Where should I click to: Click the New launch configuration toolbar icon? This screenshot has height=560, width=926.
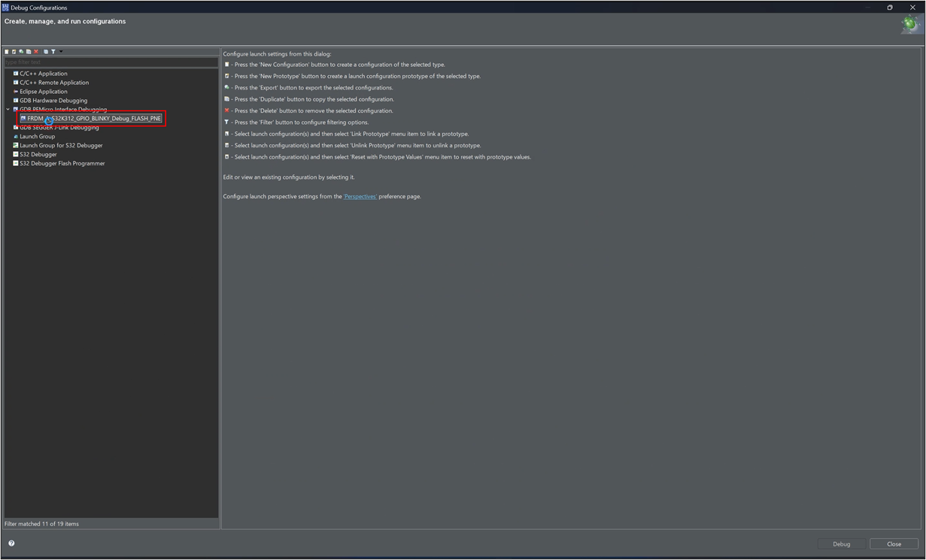pyautogui.click(x=7, y=52)
